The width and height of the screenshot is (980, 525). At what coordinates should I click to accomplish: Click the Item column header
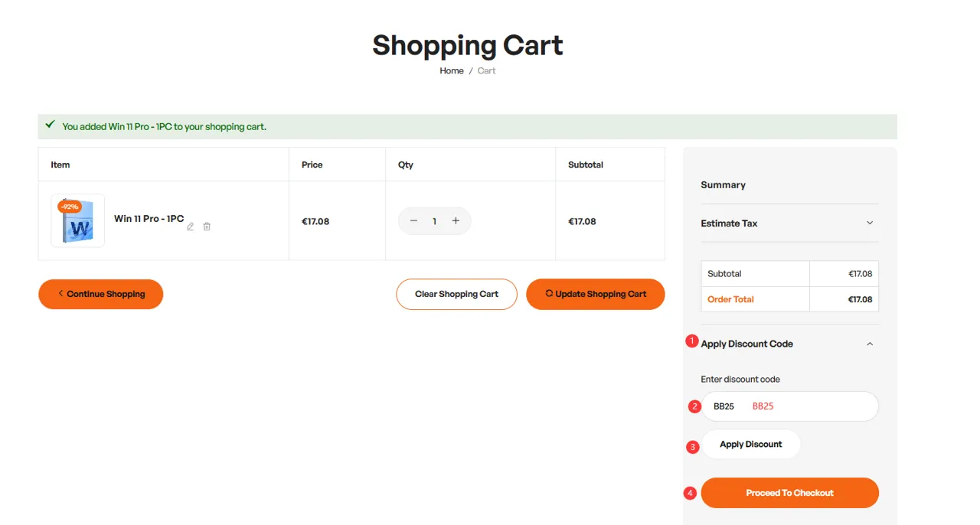coord(60,165)
